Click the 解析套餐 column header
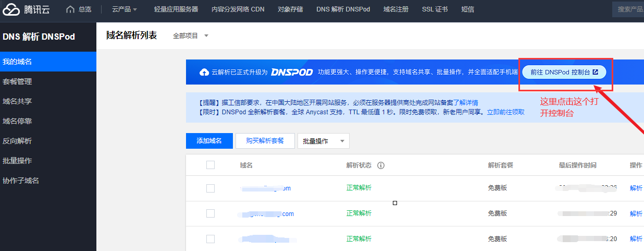The image size is (644, 251). [501, 165]
